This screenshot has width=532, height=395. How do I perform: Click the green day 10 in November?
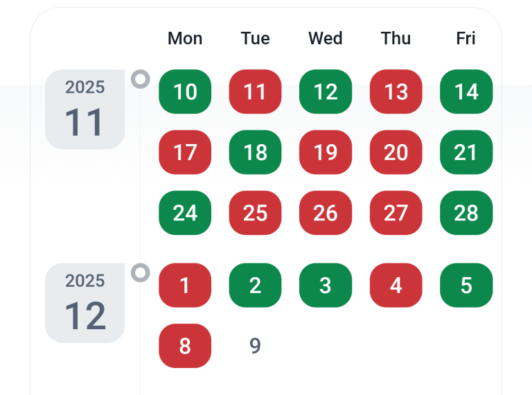pyautogui.click(x=185, y=91)
